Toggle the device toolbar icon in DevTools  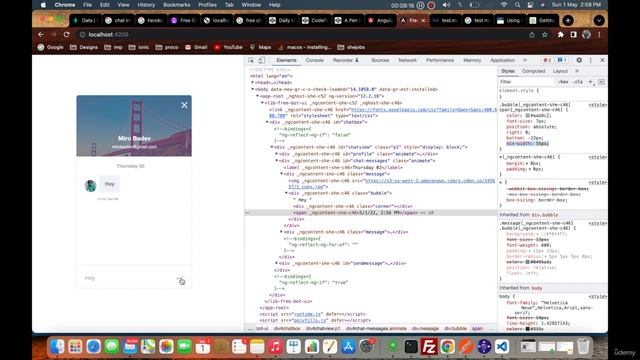[x=261, y=60]
